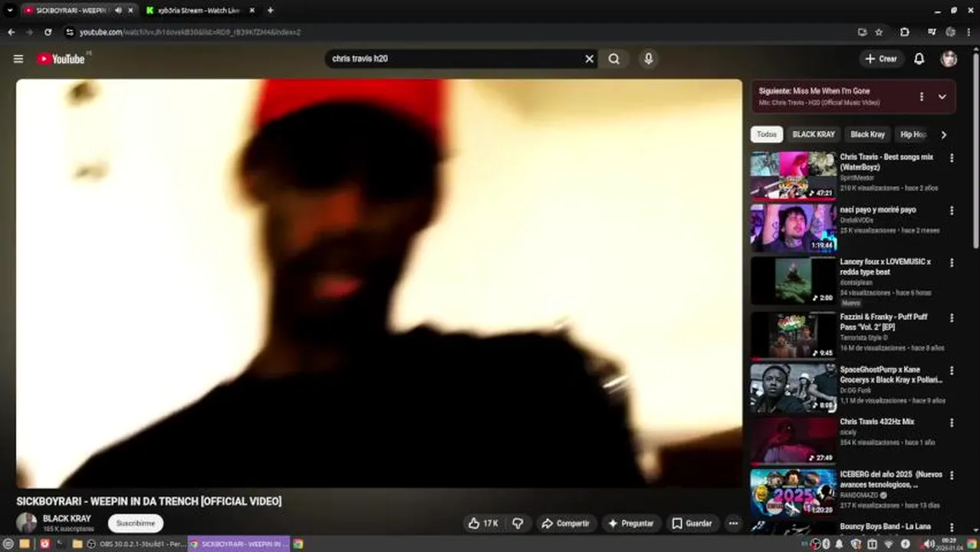This screenshot has width=980, height=552.
Task: Open Fazzini & Franky Puff Puff Pass thumbnail
Action: pyautogui.click(x=793, y=335)
